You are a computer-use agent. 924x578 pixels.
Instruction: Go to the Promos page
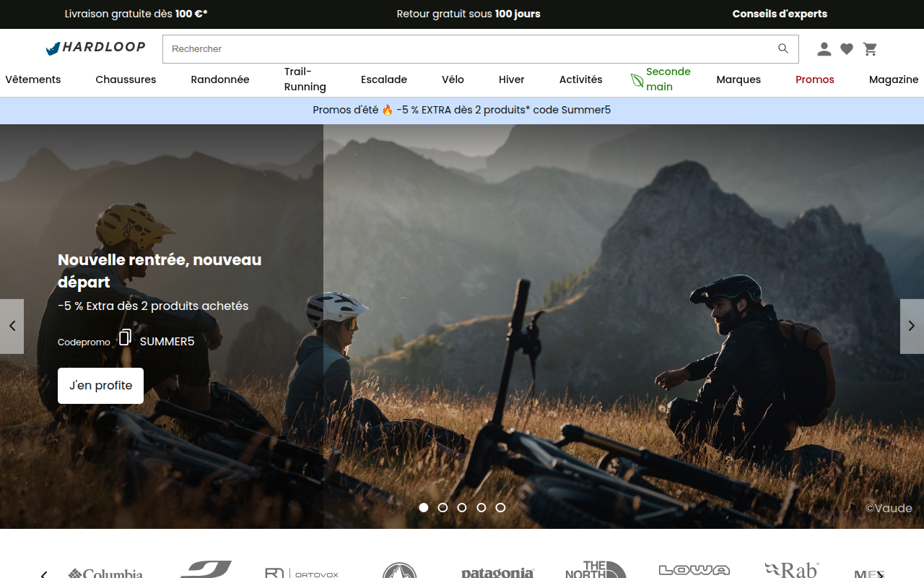click(815, 79)
